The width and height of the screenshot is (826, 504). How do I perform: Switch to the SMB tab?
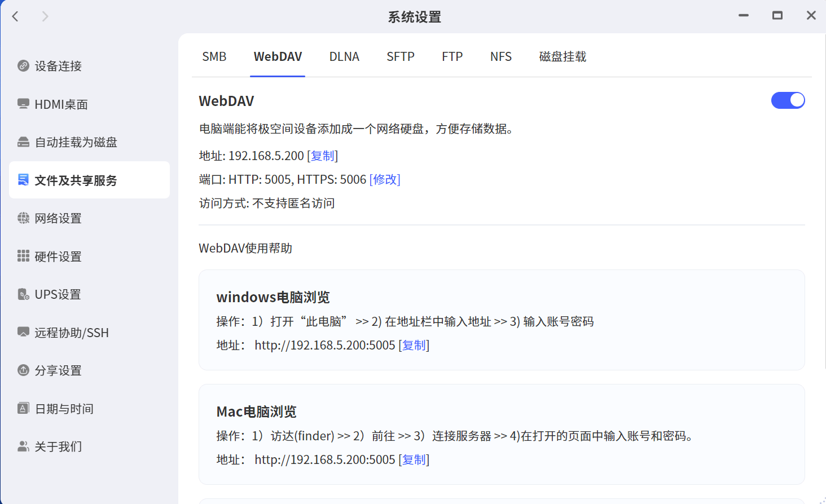coord(214,57)
